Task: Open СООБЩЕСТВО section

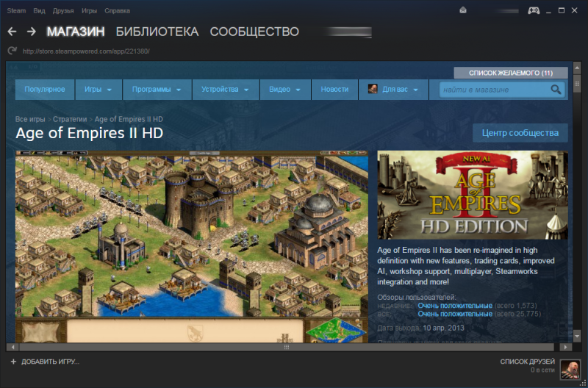Action: tap(254, 32)
